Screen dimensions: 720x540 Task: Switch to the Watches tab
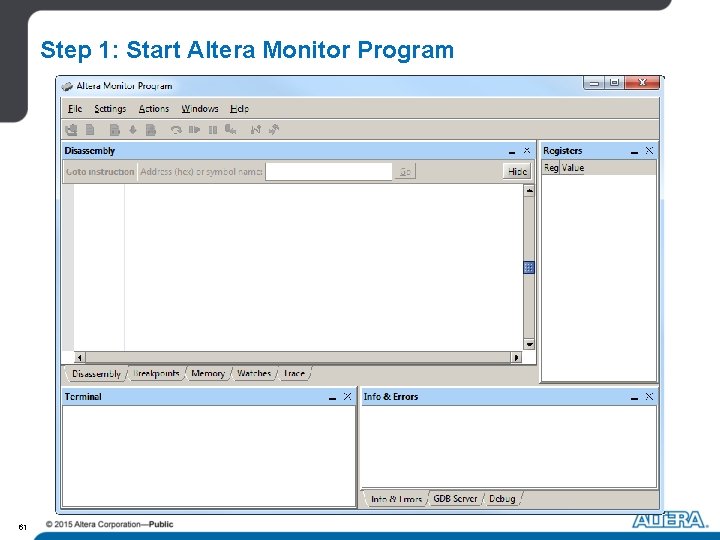[254, 373]
